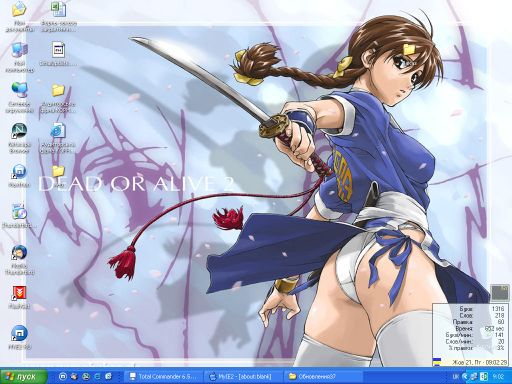This screenshot has height=384, width=512.
Task: Open the text document file icon
Action: click(58, 50)
